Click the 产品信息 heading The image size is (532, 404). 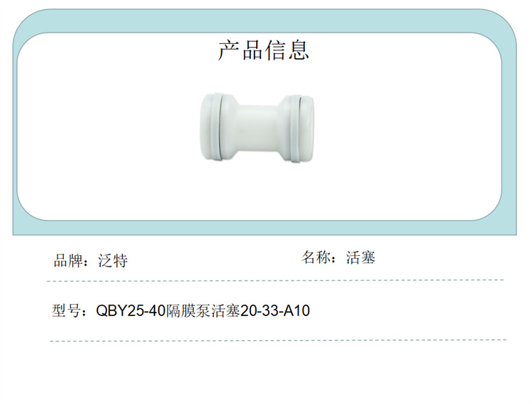(x=263, y=50)
